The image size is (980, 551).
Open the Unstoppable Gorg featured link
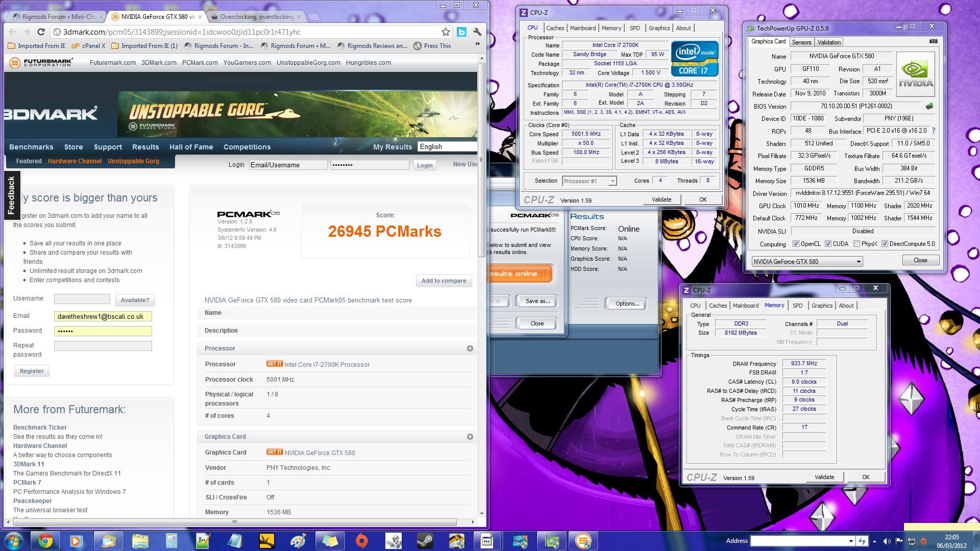coord(133,161)
